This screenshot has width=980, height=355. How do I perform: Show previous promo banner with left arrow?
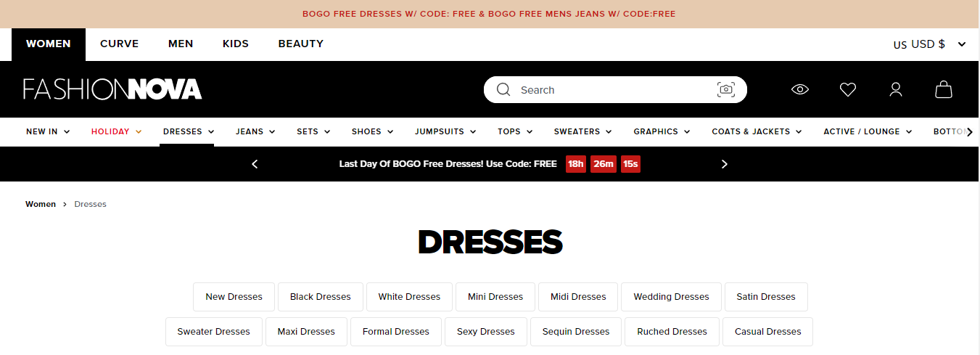(x=255, y=164)
